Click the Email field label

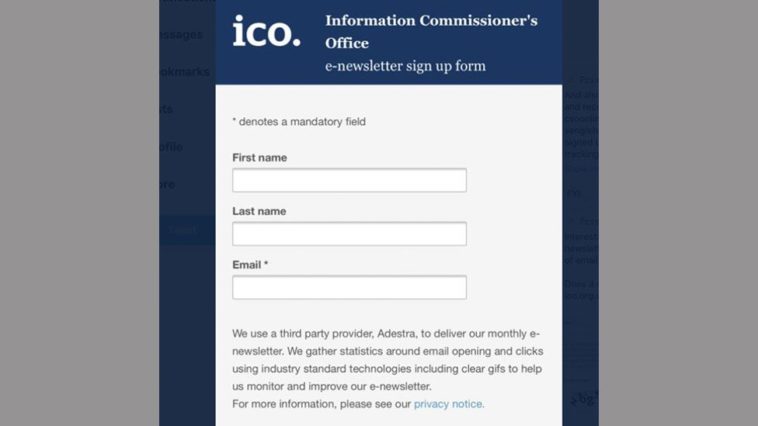click(246, 265)
